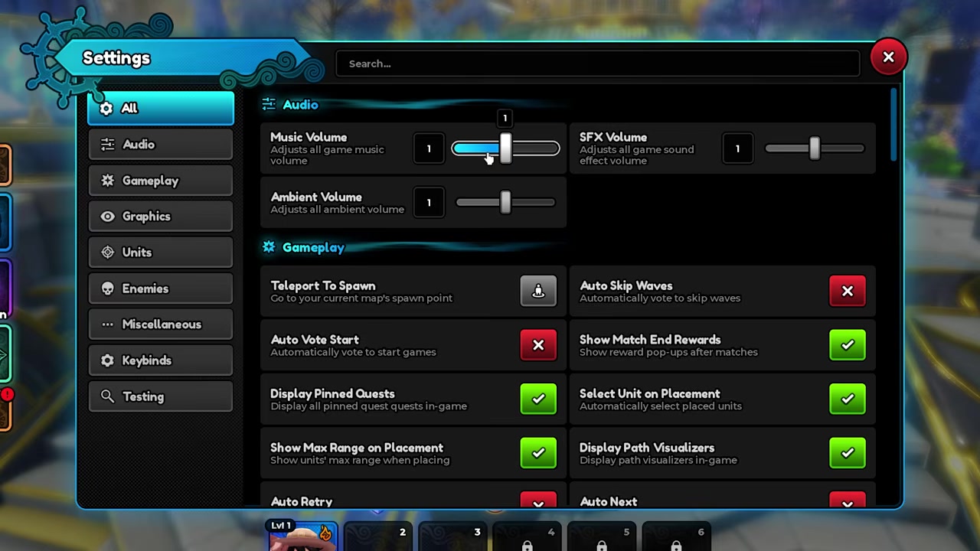Screen dimensions: 980x551
Task: Disable Show Max Range on Placement toggle
Action: point(538,453)
